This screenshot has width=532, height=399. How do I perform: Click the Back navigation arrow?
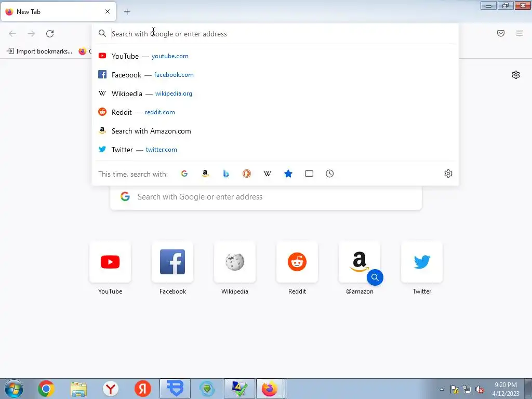(x=12, y=34)
